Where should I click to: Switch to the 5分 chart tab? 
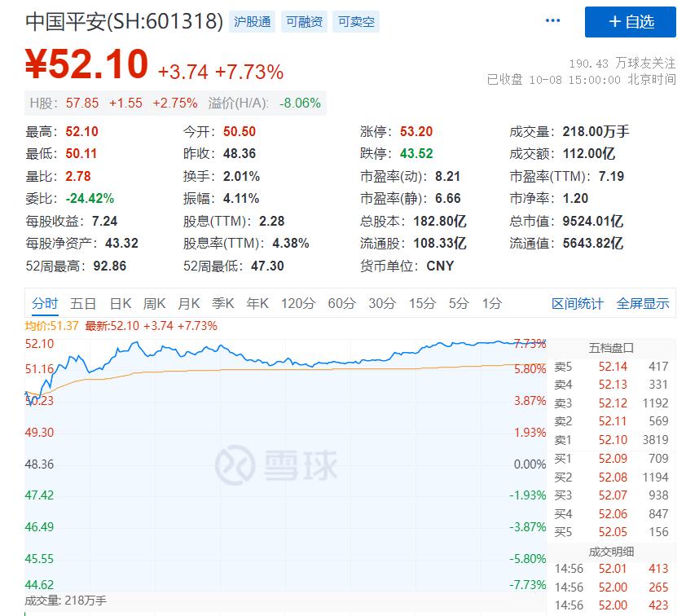pos(459,303)
